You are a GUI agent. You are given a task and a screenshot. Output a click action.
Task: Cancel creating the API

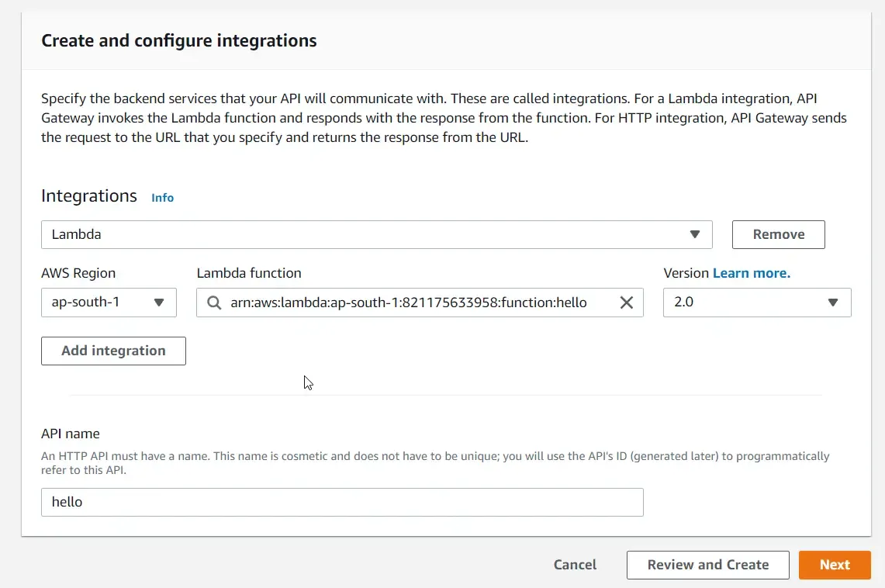pos(575,565)
